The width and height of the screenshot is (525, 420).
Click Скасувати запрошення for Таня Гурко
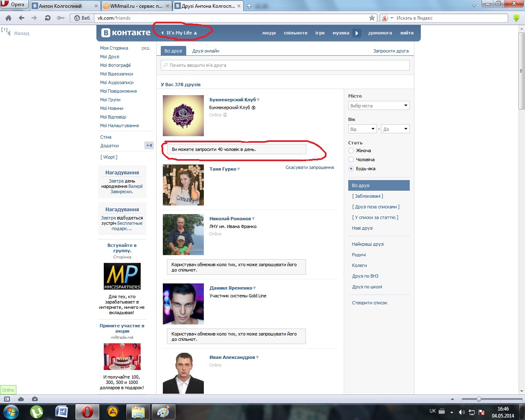click(x=310, y=167)
